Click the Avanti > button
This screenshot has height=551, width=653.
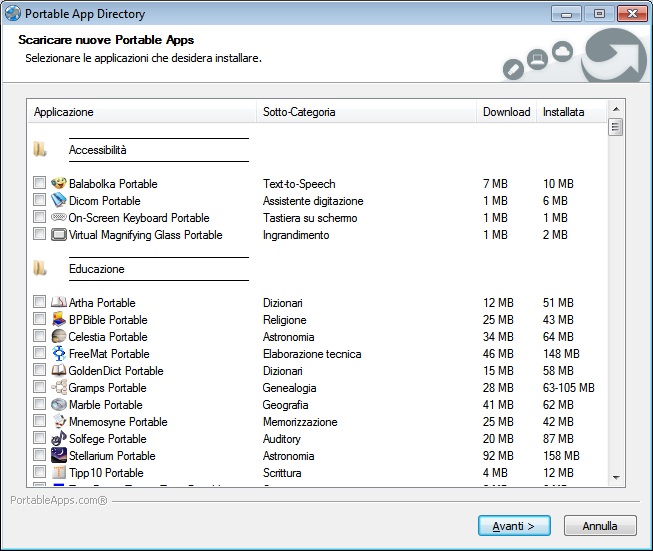[x=514, y=526]
